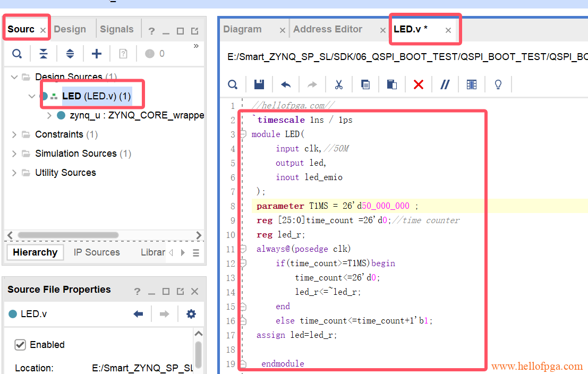The height and width of the screenshot is (374, 588).
Task: Select the LED (LED.v) tree item
Action: click(x=96, y=96)
